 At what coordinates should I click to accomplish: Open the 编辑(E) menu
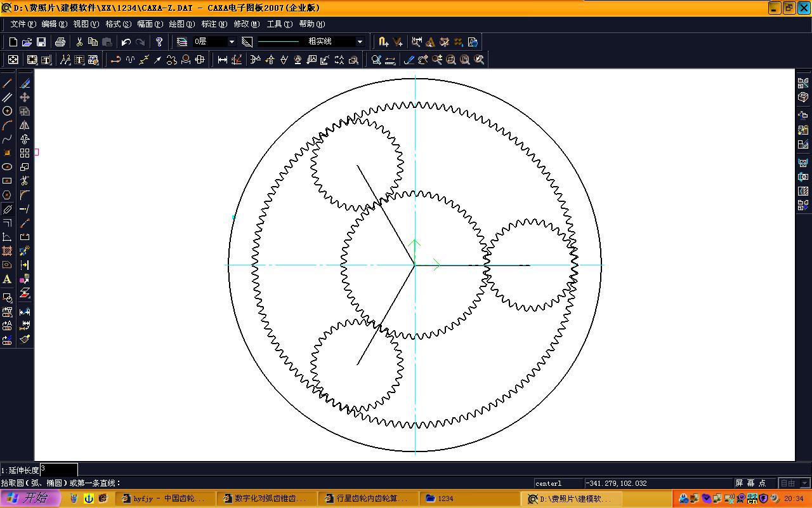coord(55,24)
